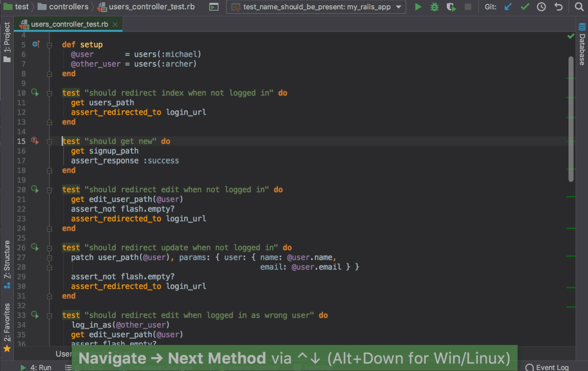The height and width of the screenshot is (371, 588).
Task: Collapse the test block fold on line 26
Action: pyautogui.click(x=49, y=248)
